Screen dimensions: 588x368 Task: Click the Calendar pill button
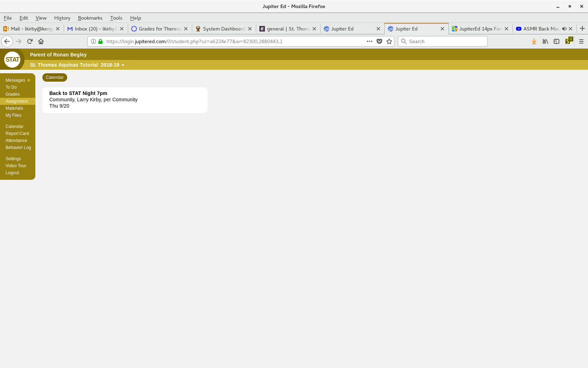pos(55,77)
